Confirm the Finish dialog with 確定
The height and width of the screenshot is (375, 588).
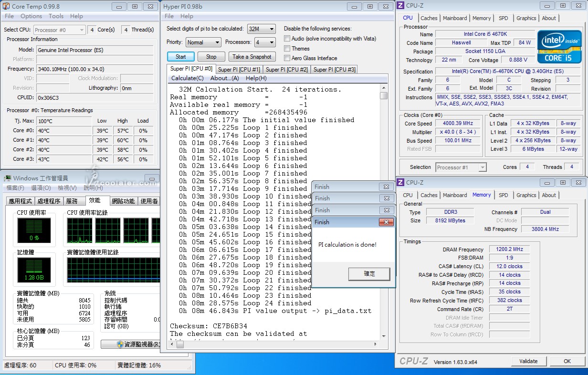point(369,274)
